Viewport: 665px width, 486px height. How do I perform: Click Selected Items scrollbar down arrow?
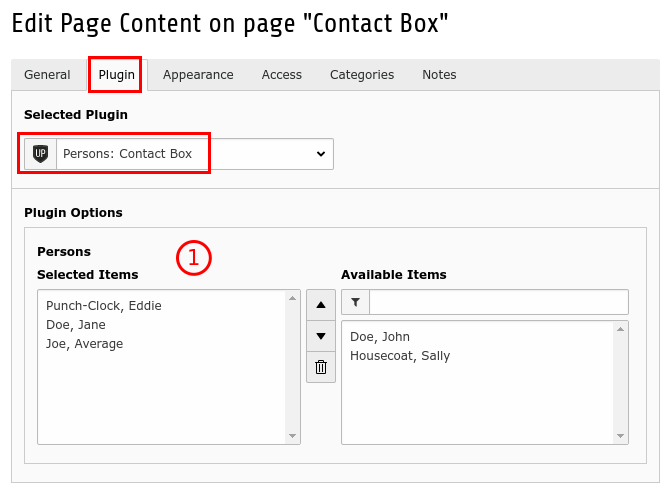(x=293, y=436)
